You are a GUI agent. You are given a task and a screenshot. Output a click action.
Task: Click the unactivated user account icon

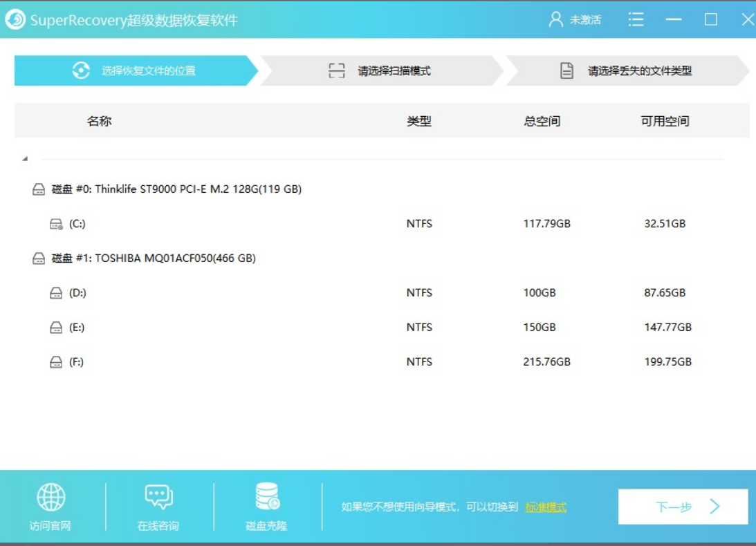(555, 19)
